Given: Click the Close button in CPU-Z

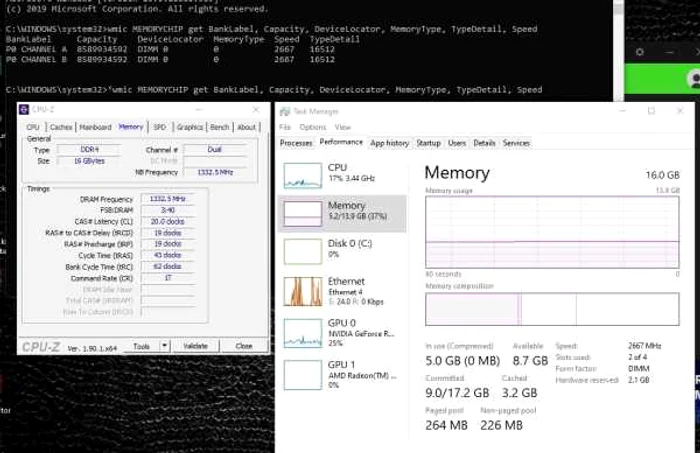Looking at the screenshot, I should click(x=244, y=346).
